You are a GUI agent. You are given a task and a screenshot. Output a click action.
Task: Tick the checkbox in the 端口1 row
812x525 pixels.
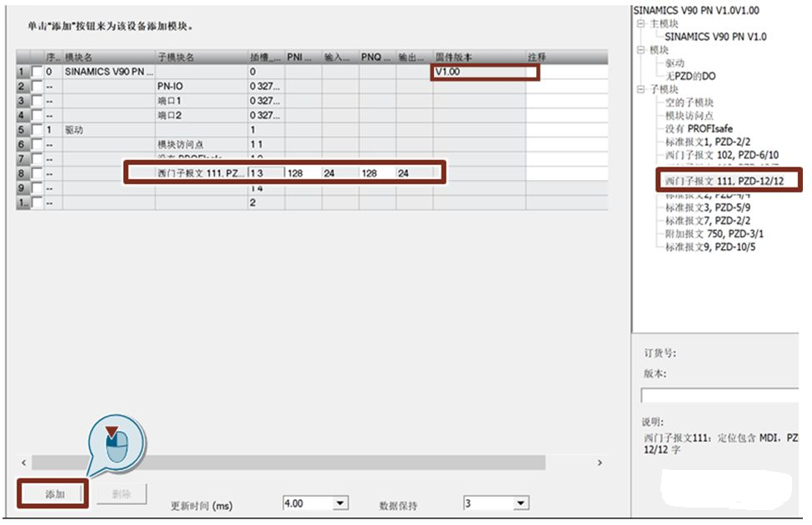37,101
